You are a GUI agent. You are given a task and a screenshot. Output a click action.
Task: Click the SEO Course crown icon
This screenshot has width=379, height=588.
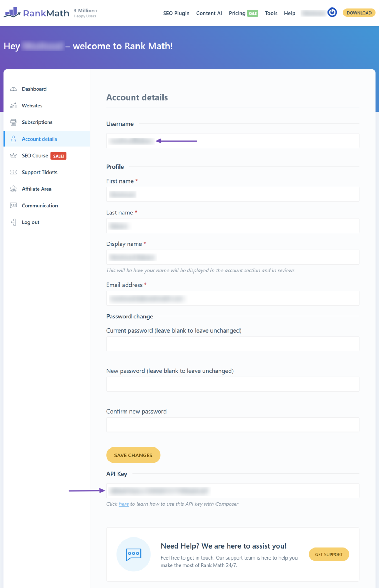click(x=14, y=155)
